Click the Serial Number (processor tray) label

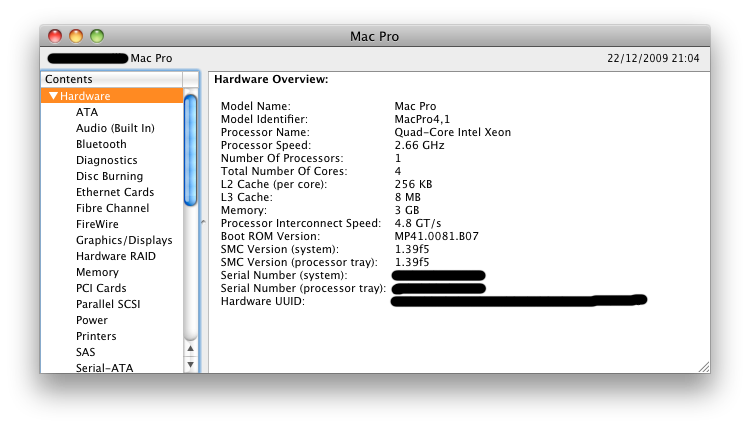pyautogui.click(x=303, y=288)
